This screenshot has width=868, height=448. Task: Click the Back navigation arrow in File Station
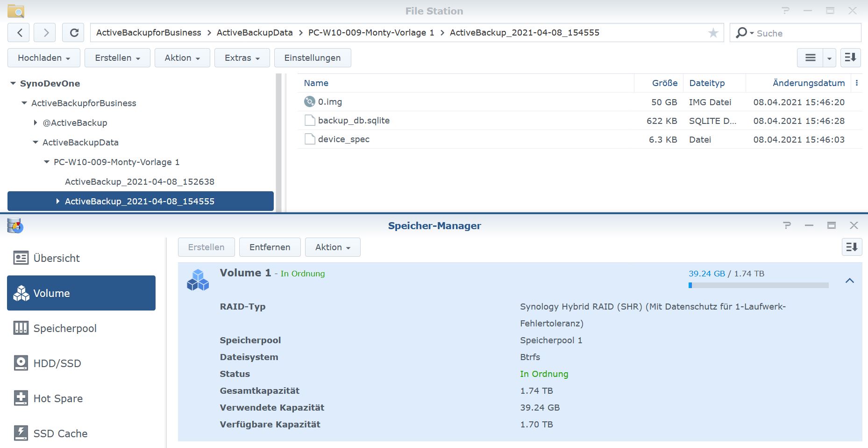click(19, 33)
